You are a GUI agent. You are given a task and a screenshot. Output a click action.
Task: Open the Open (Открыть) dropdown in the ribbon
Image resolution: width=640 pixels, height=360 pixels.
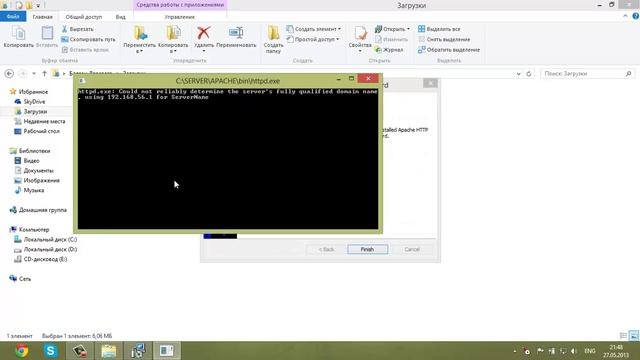point(392,29)
